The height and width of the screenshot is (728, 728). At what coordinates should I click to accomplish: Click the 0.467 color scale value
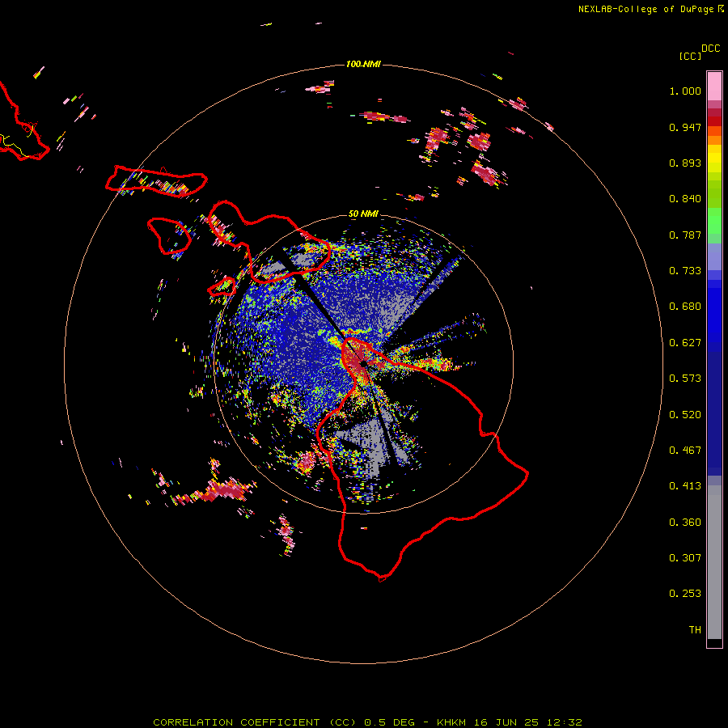tap(685, 451)
